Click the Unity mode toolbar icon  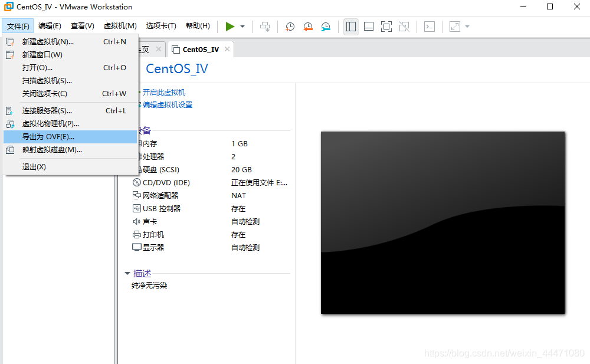click(x=404, y=27)
